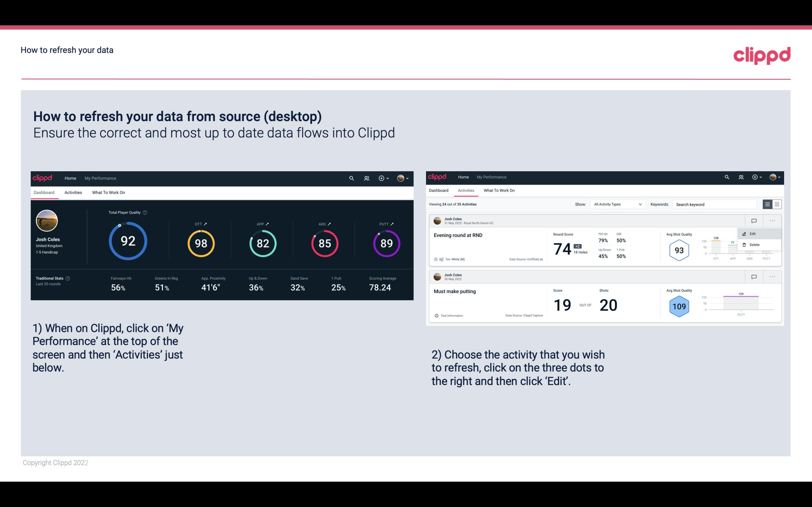Select the Dashboard tab

coord(44,192)
